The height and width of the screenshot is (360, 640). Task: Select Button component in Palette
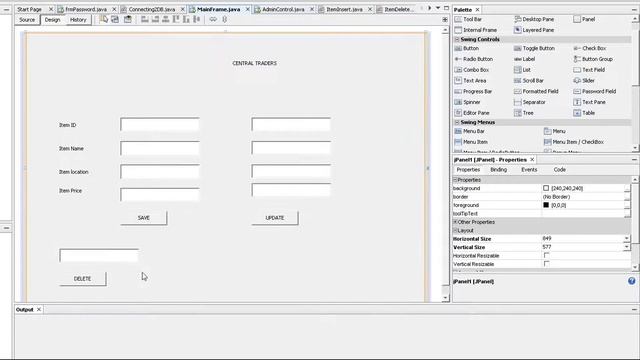coord(467,48)
